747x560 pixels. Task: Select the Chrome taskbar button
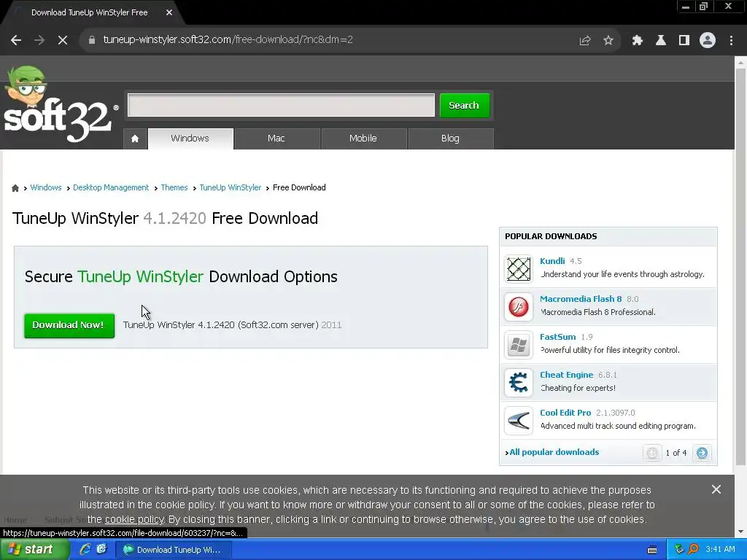pos(174,550)
